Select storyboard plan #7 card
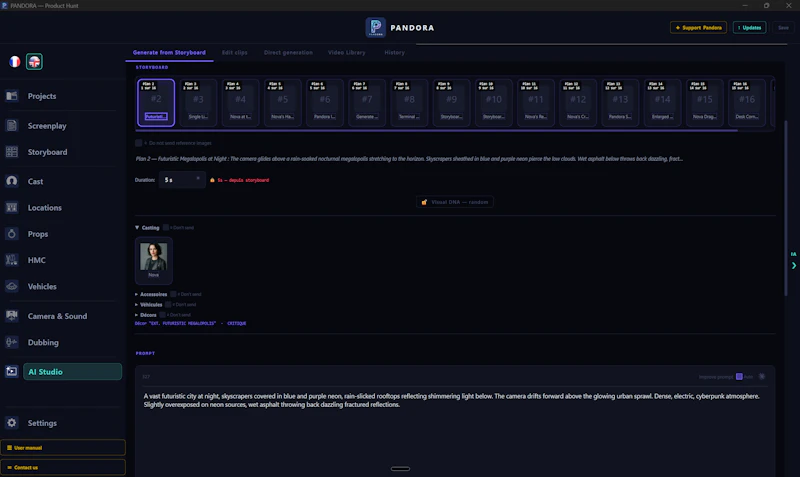The width and height of the screenshot is (800, 477). 367,102
